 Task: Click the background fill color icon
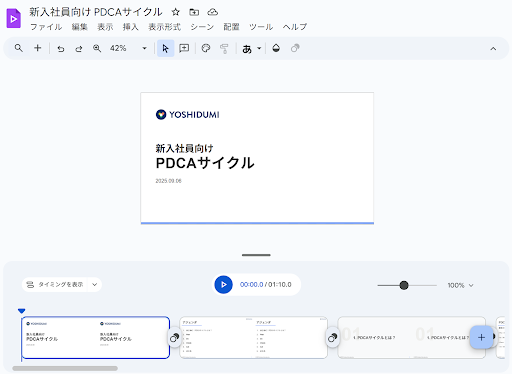[x=276, y=48]
